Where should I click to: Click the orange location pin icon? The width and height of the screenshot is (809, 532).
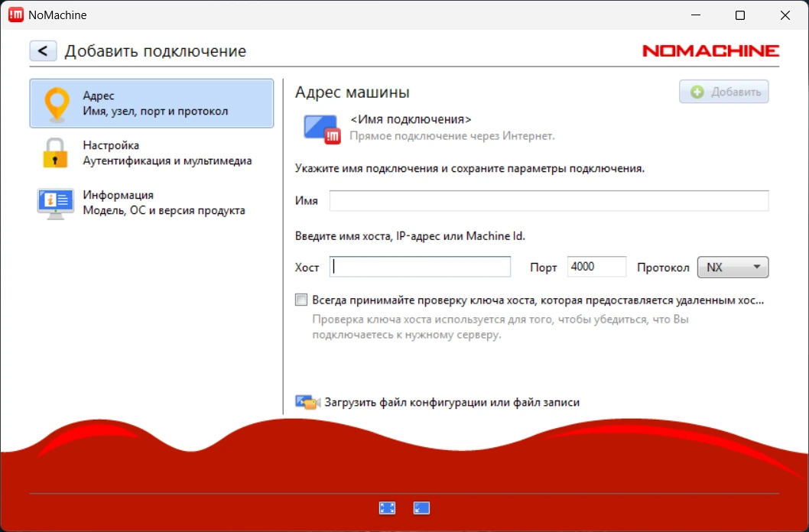57,105
